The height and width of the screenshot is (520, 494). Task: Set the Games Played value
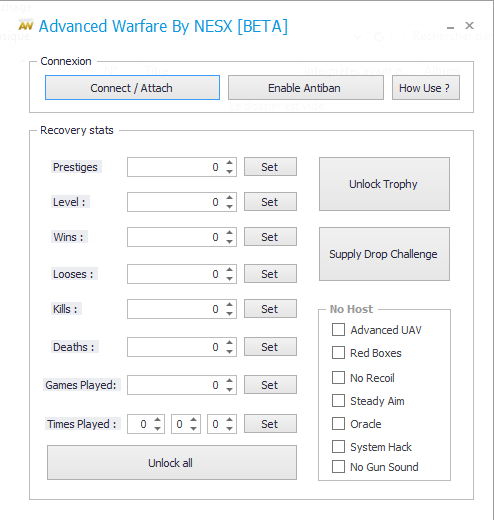(270, 385)
